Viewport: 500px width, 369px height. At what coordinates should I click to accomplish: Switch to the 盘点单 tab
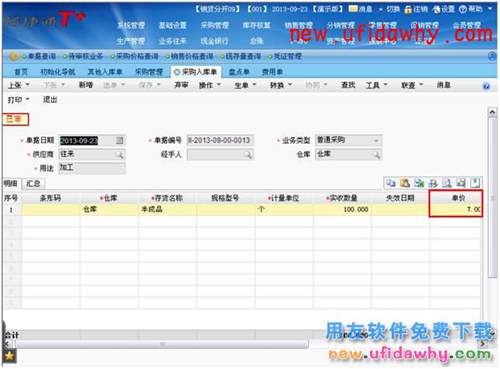[x=239, y=72]
